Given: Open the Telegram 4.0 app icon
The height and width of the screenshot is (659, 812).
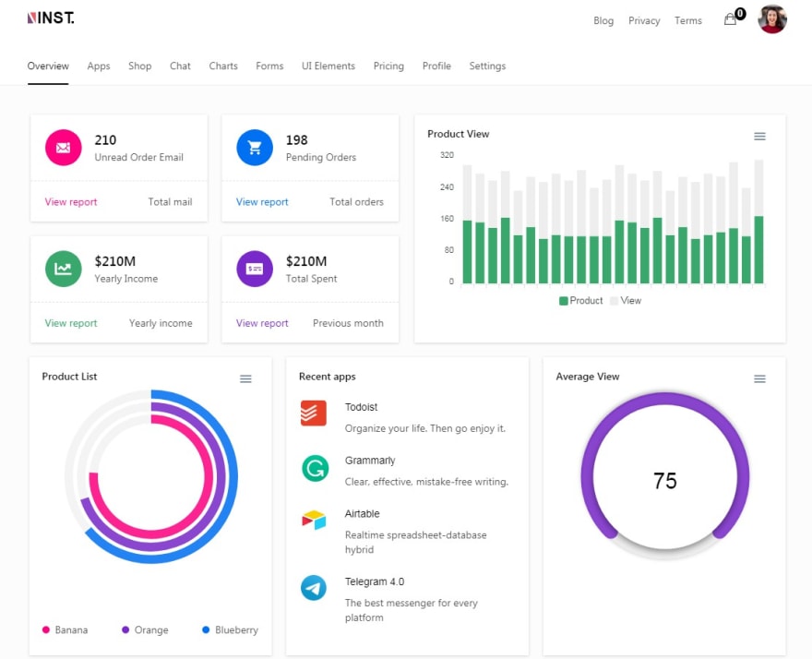Looking at the screenshot, I should [314, 588].
